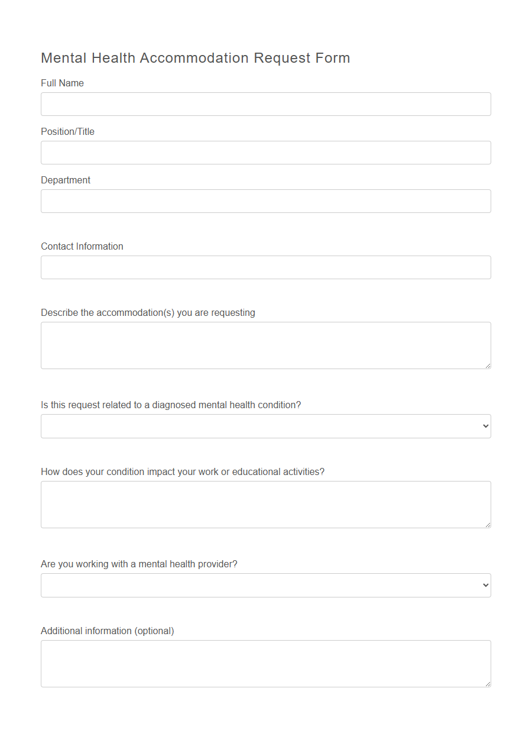
Task: Click the accommodation description text area
Action: tap(265, 345)
